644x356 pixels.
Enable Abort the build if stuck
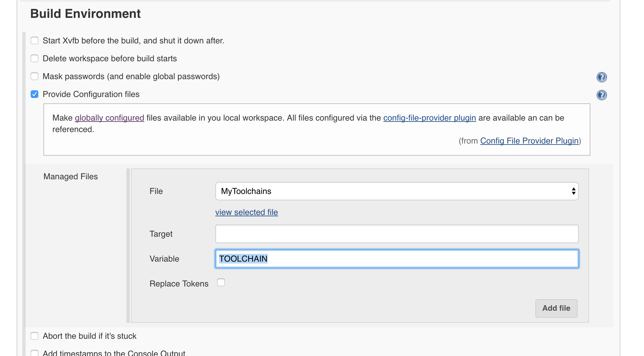coord(34,336)
